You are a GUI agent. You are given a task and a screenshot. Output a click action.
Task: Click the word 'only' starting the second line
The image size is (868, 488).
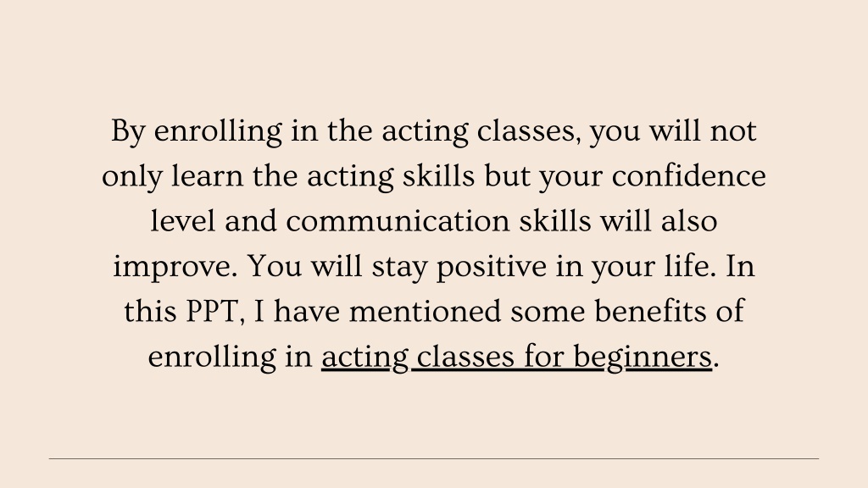(131, 178)
